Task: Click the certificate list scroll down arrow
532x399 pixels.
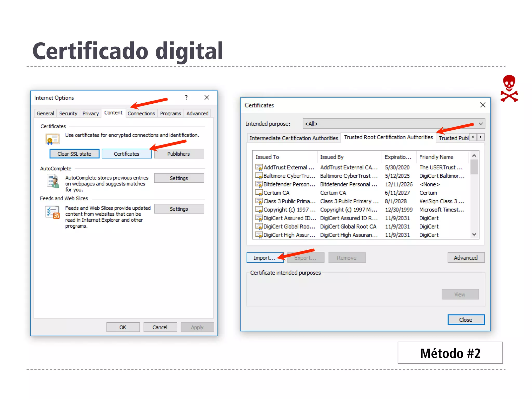Action: point(474,235)
